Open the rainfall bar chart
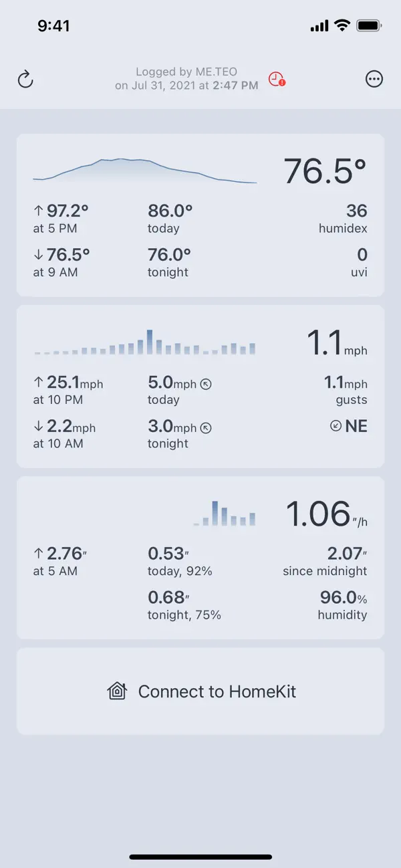Viewport: 401px width, 868px height. (225, 513)
